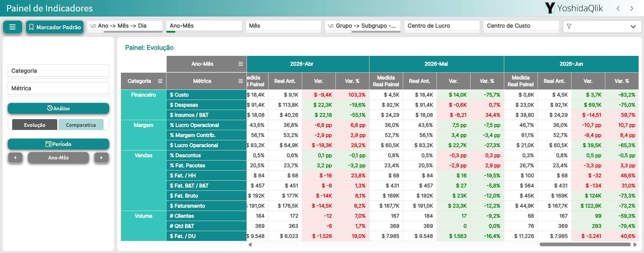Open the Métrica column header menu icon
The height and width of the screenshot is (253, 644).
[240, 81]
